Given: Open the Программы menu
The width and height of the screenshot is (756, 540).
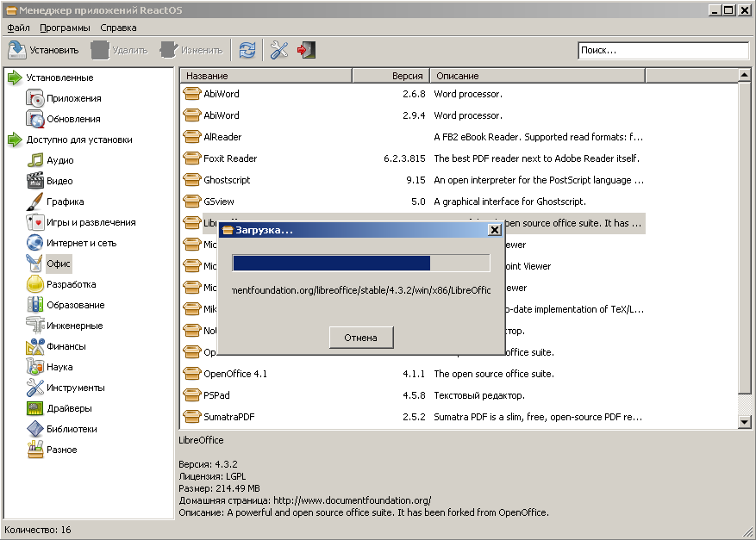Looking at the screenshot, I should (x=65, y=28).
